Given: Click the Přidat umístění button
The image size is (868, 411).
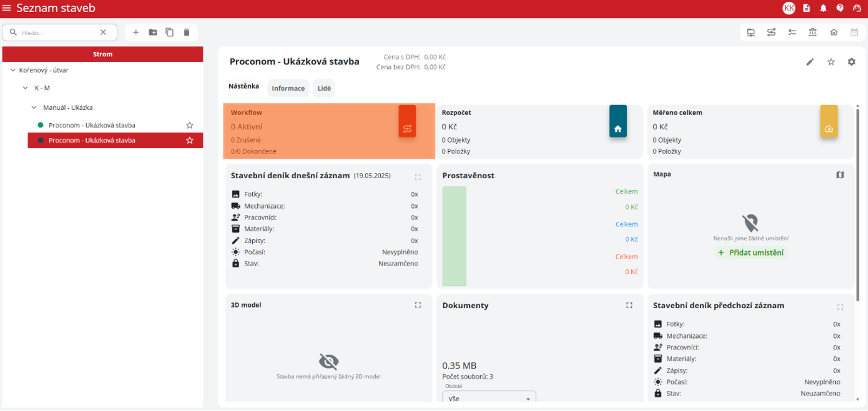Looking at the screenshot, I should click(x=750, y=252).
